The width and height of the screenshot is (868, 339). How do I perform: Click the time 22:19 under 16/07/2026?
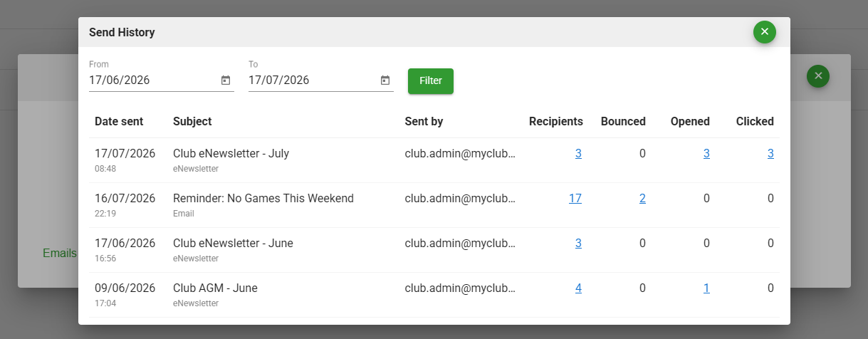pyautogui.click(x=105, y=214)
